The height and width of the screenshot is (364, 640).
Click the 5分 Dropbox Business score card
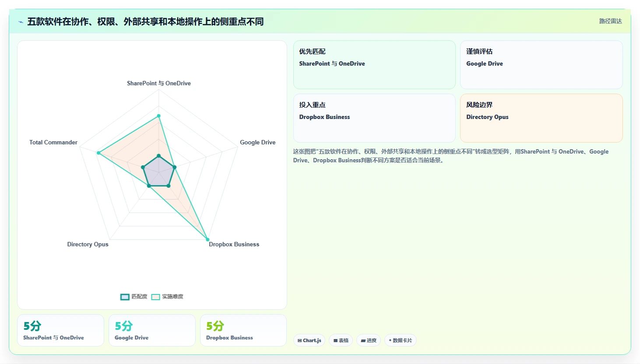(243, 330)
